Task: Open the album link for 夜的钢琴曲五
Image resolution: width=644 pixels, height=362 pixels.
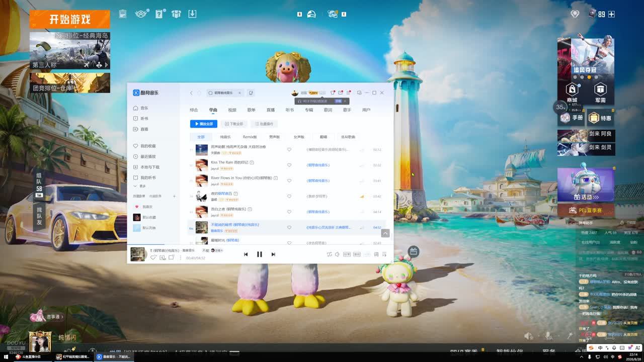Action: [x=317, y=196]
